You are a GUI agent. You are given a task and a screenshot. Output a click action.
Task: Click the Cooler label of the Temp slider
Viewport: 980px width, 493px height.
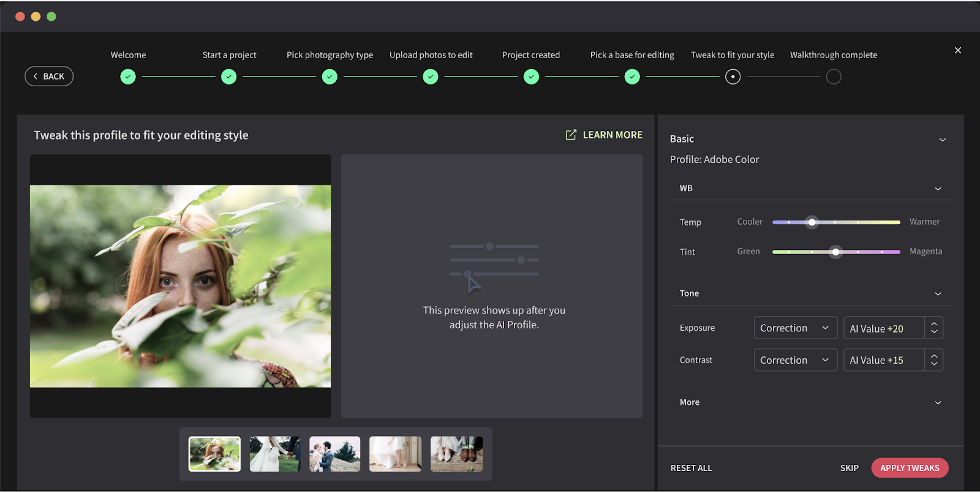(750, 222)
